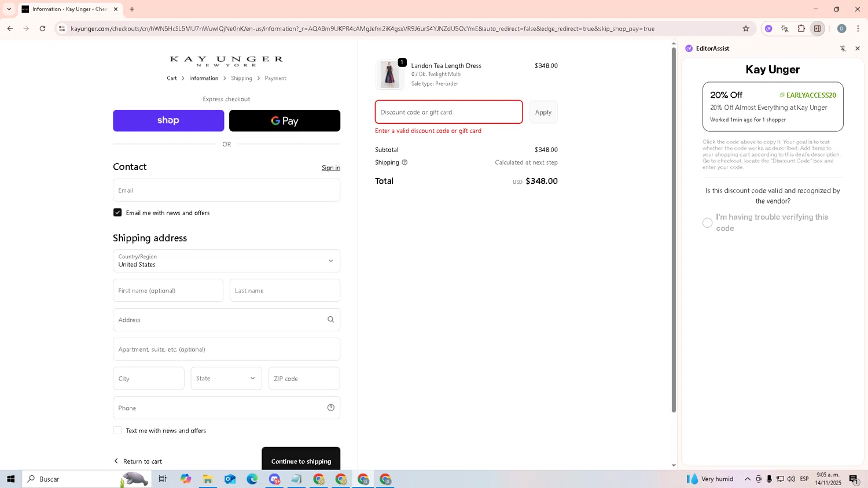This screenshot has width=868, height=488.
Task: Focus the Phone field
Action: click(226, 408)
